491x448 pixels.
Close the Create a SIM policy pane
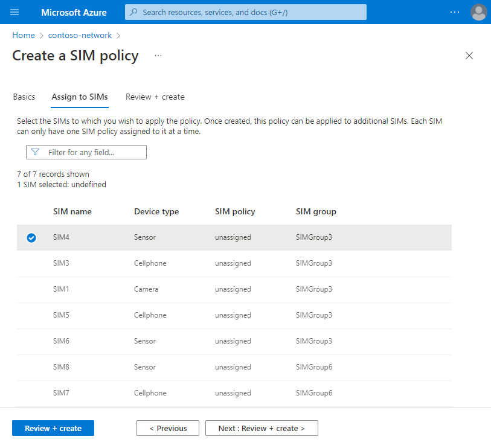[x=469, y=56]
